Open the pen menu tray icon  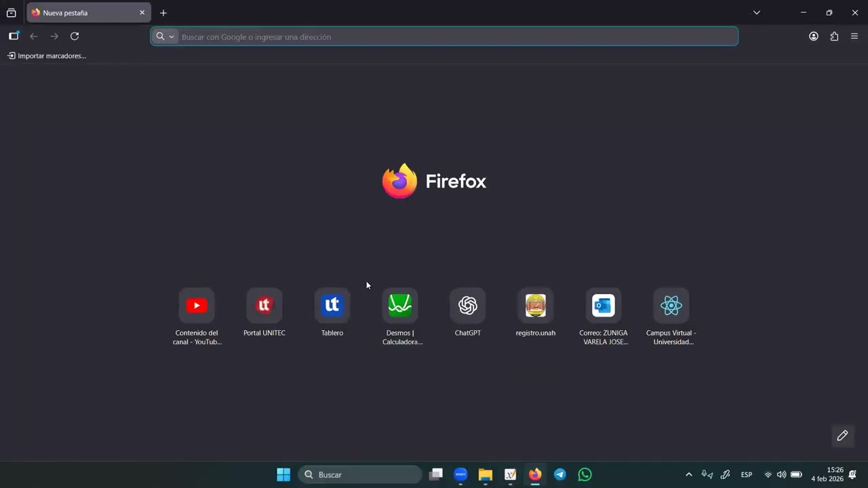(725, 474)
